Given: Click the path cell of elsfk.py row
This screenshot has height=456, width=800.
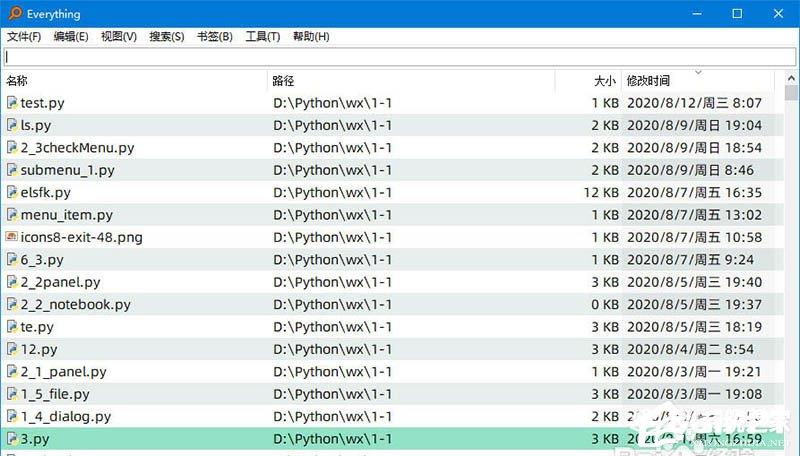Looking at the screenshot, I should pos(332,193).
